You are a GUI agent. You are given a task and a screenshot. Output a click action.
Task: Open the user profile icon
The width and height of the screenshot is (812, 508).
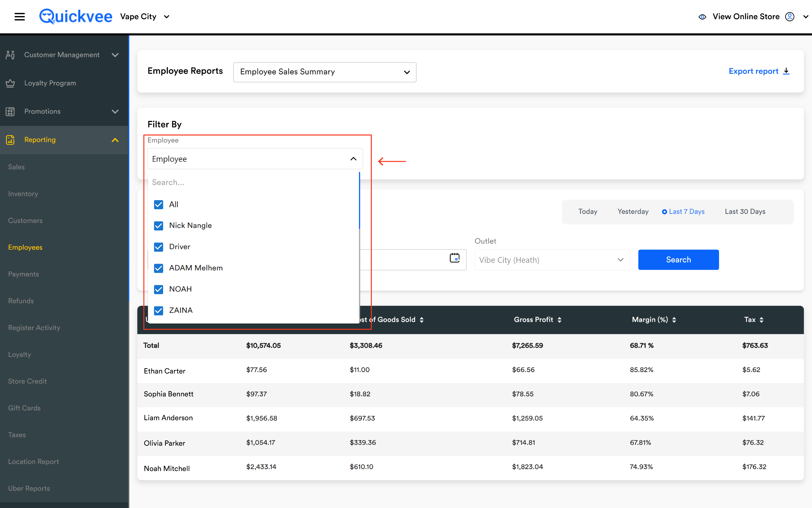pyautogui.click(x=789, y=16)
